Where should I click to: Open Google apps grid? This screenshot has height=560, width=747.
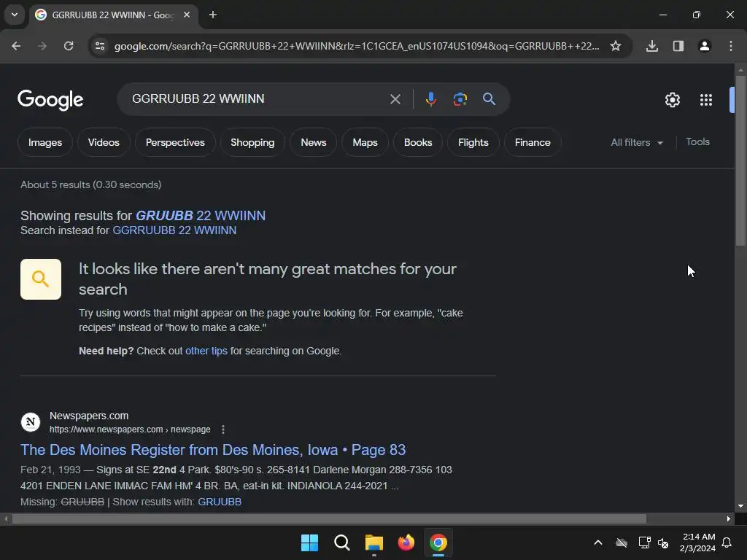706,100
